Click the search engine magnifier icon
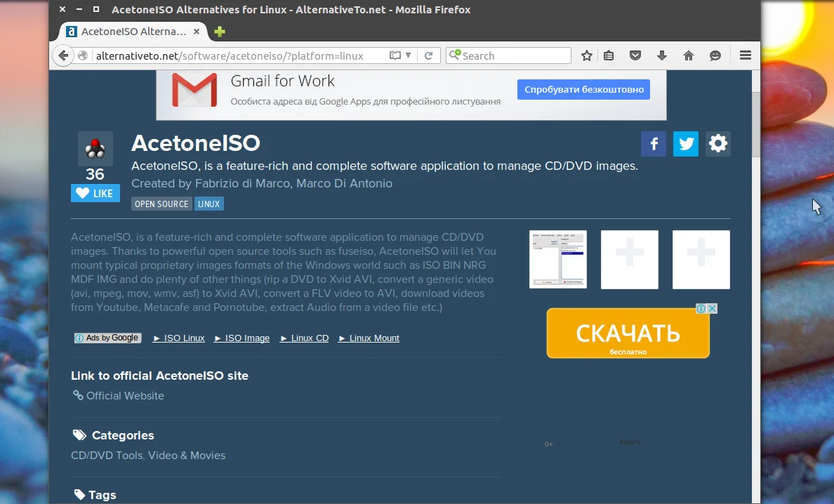 tap(455, 55)
